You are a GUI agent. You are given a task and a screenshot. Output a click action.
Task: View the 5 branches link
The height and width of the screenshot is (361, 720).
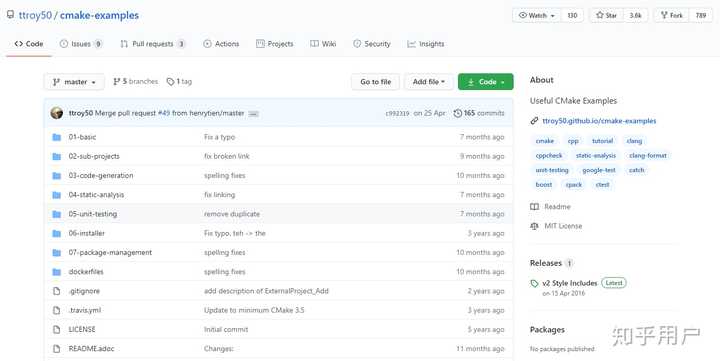click(135, 81)
